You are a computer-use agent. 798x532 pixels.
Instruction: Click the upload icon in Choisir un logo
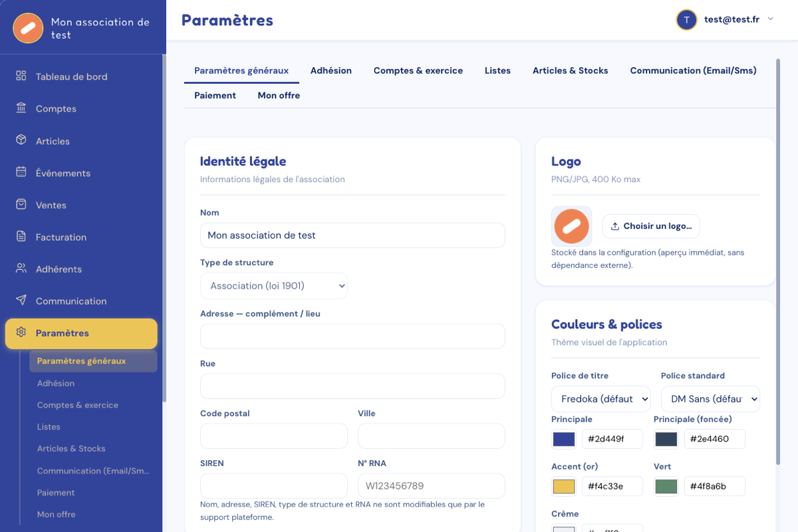[614, 226]
